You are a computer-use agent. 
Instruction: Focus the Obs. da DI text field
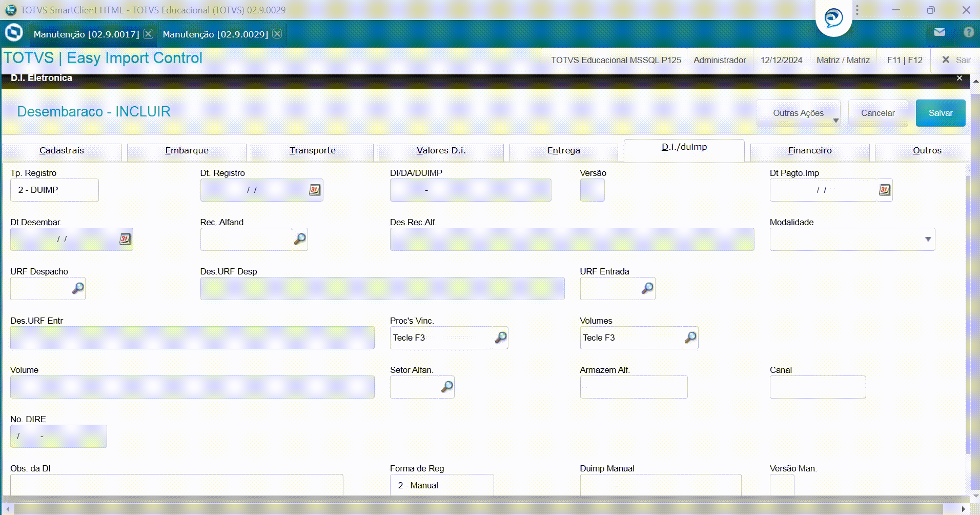[x=176, y=485]
